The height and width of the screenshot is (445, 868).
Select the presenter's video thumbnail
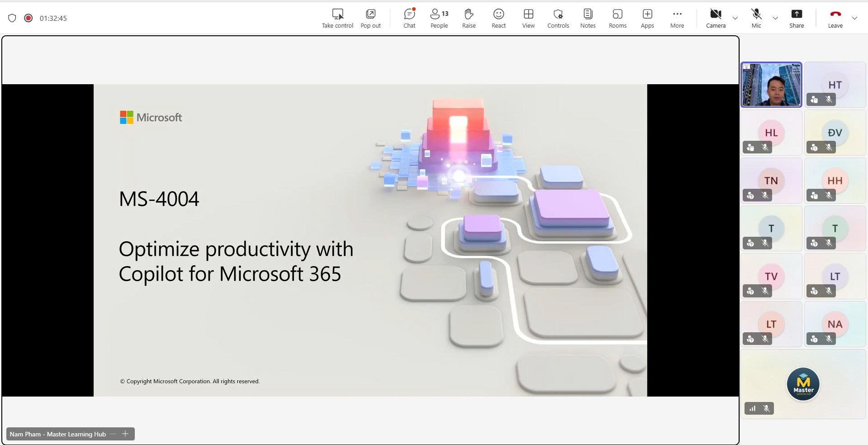point(771,85)
